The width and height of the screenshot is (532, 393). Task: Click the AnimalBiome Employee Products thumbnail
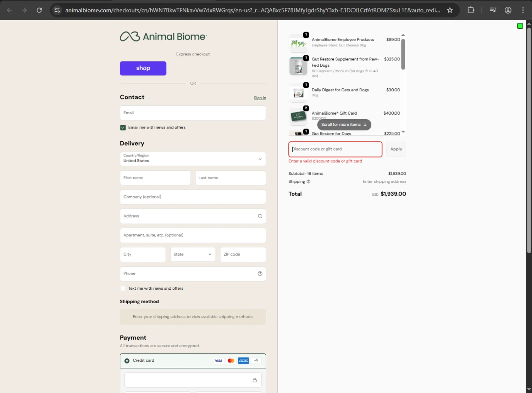298,43
